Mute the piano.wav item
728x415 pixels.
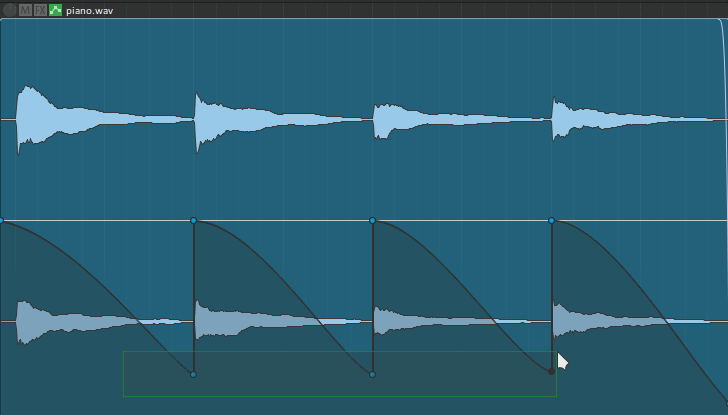pos(25,9)
